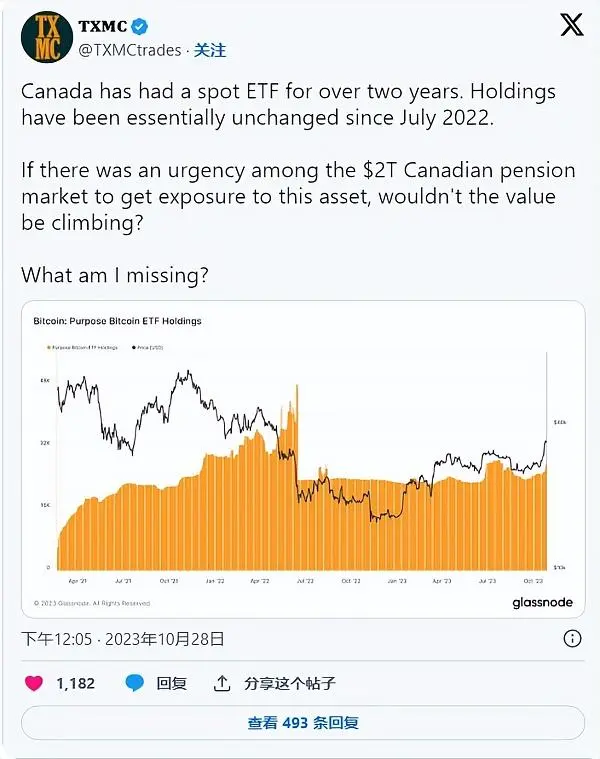
Task: Follow TXMC via the 关注 link
Action: click(x=209, y=49)
